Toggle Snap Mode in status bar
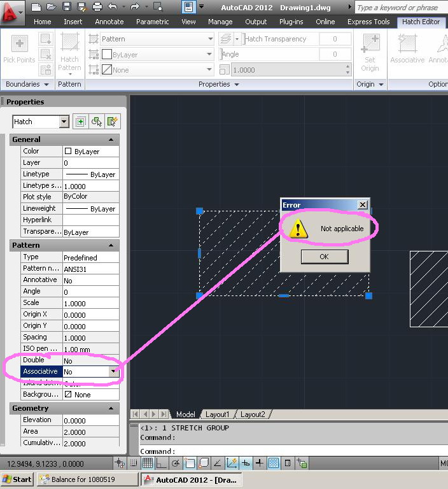This screenshot has width=448, height=489. (134, 463)
